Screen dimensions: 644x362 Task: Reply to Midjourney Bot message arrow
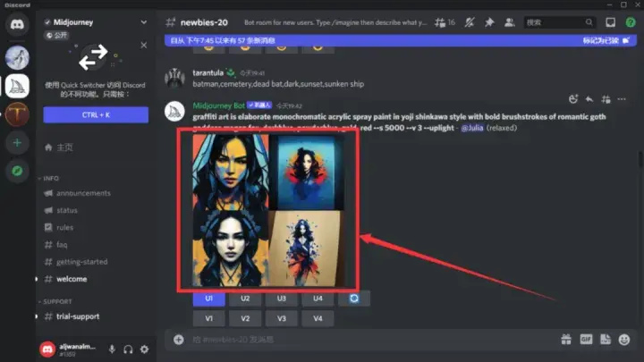589,99
